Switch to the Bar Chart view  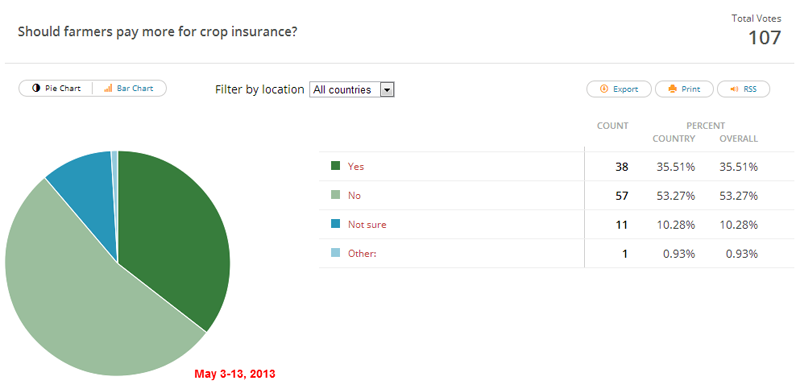[x=129, y=88]
